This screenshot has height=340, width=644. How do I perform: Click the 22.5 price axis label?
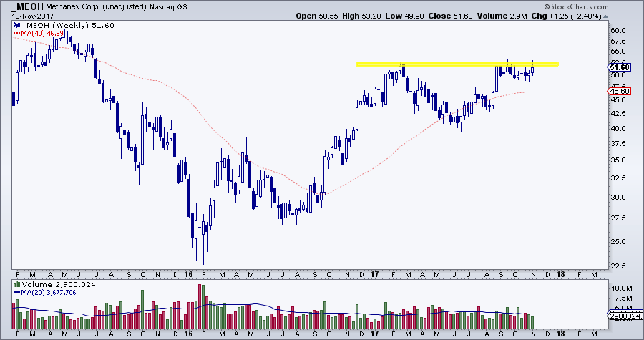click(x=618, y=266)
